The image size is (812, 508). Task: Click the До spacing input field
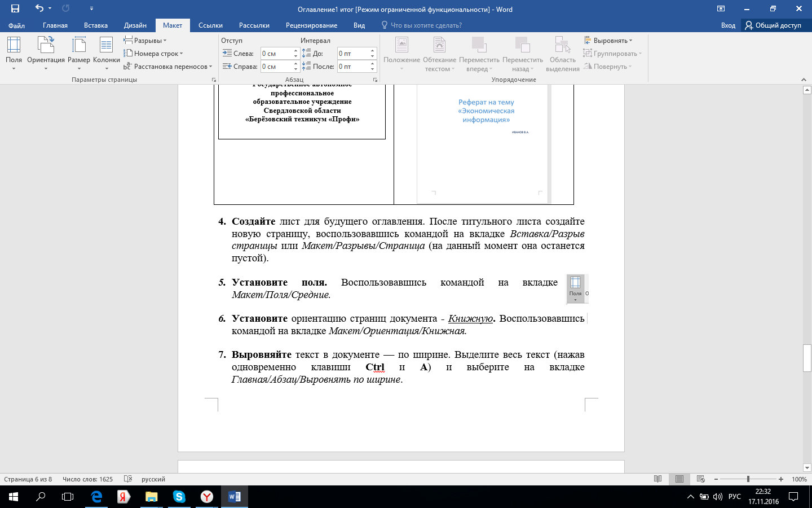coord(353,54)
